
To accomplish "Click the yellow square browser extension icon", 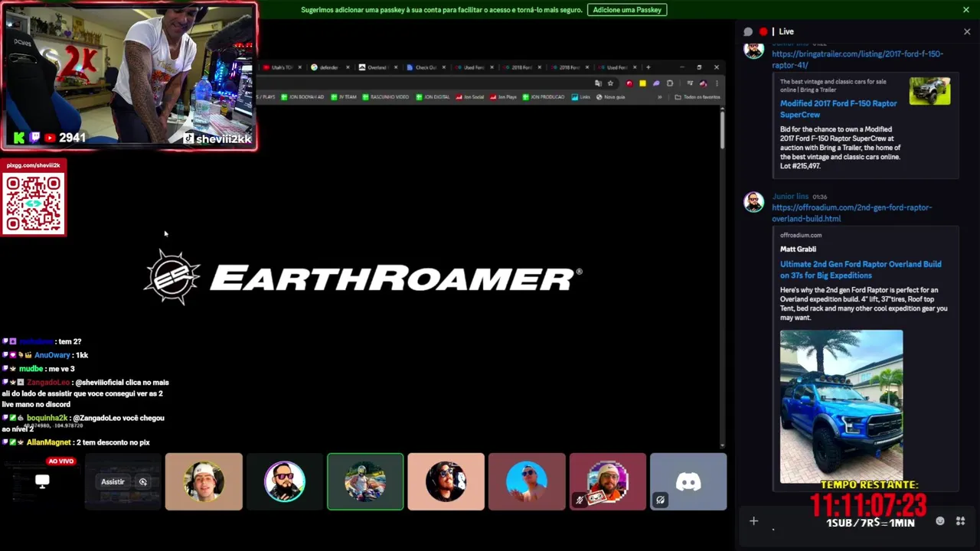I will [x=642, y=83].
